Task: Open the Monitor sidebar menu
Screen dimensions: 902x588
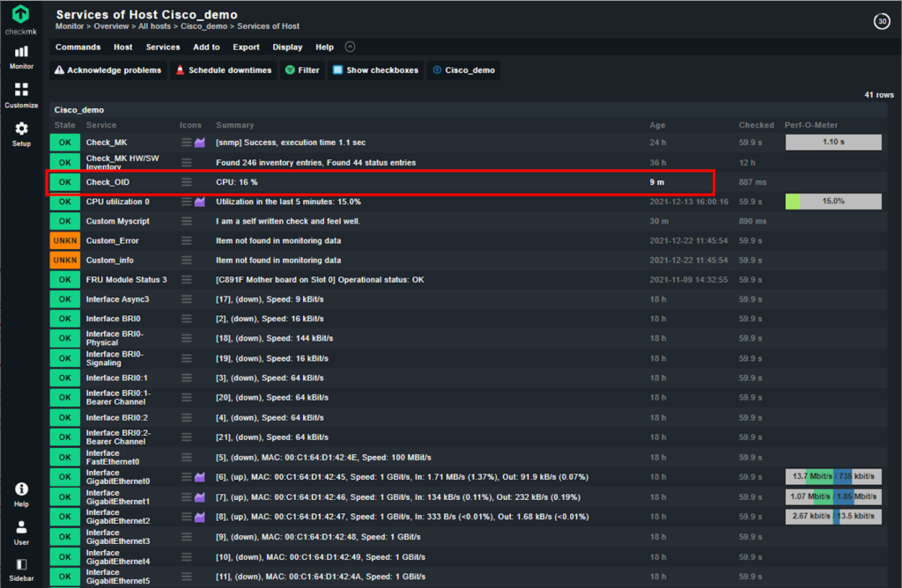Action: (x=21, y=57)
